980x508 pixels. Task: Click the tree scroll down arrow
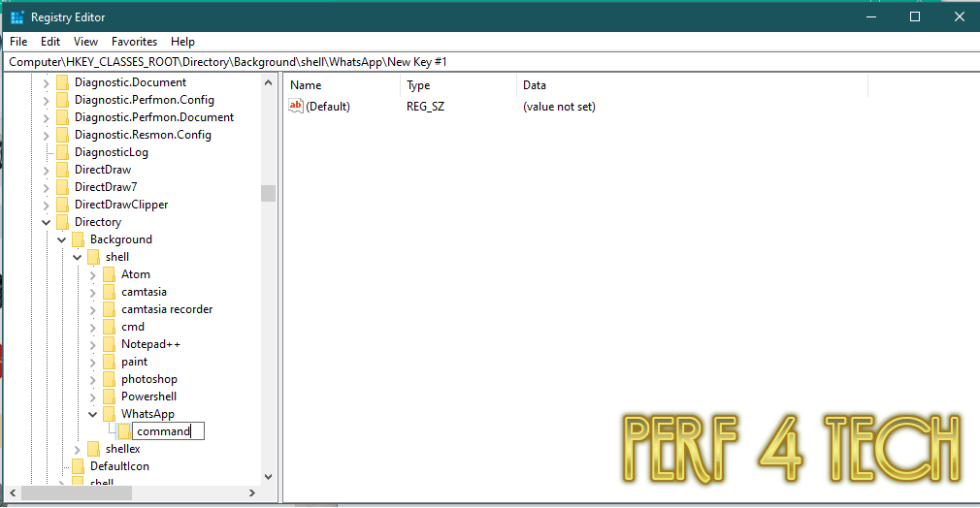[268, 477]
